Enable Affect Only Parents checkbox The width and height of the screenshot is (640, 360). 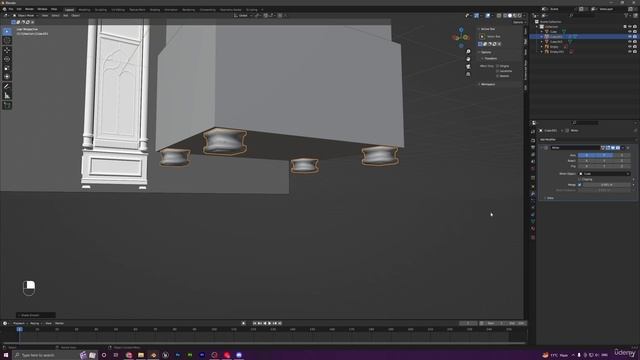pos(498,76)
